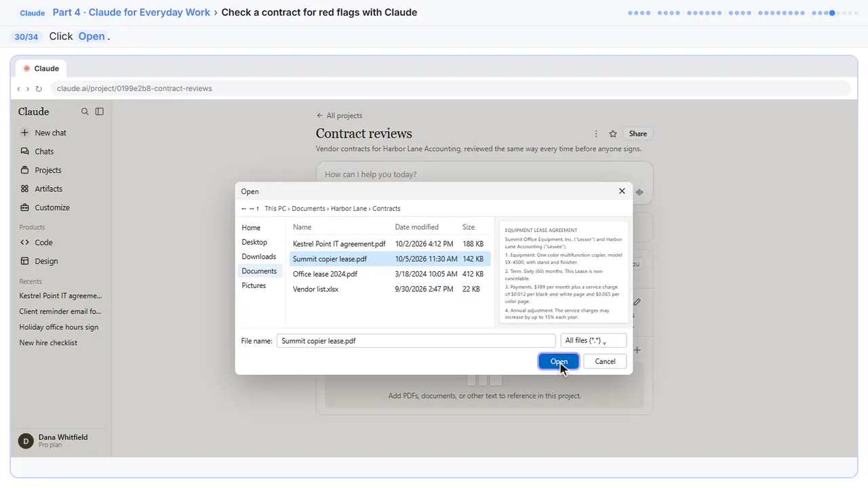Click the Share project button
868x488 pixels.
(638, 134)
